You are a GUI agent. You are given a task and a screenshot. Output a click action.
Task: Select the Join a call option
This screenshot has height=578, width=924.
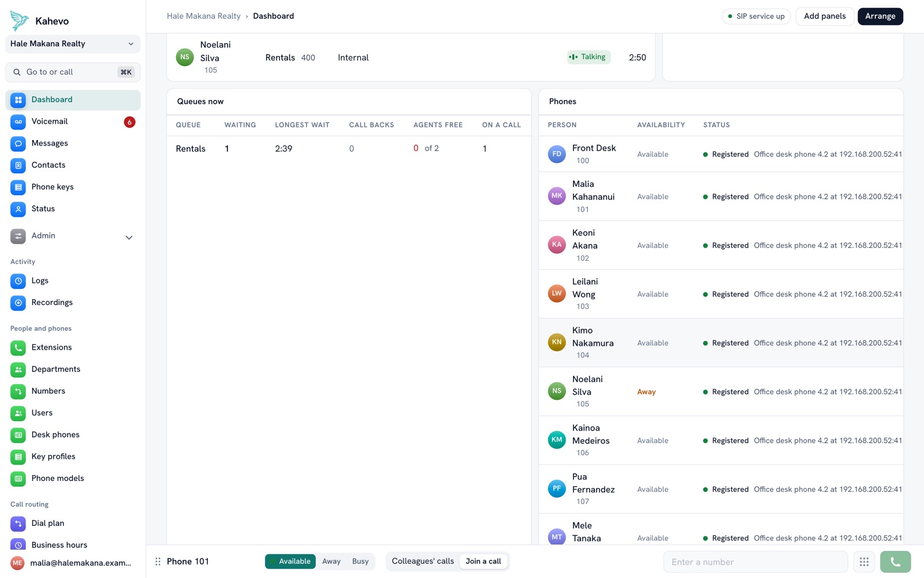(x=483, y=561)
